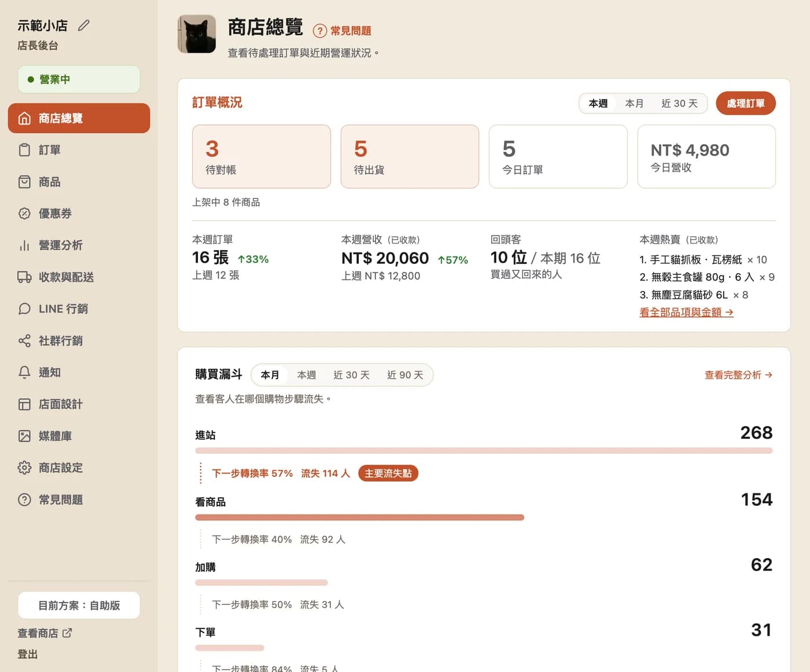Click the 店長後台 sidebar subtitle
This screenshot has width=810, height=672.
(38, 45)
